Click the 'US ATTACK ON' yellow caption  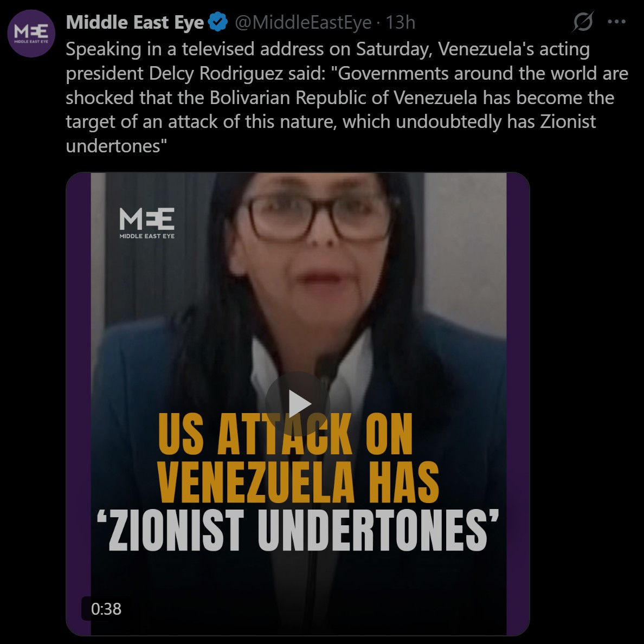pos(285,434)
